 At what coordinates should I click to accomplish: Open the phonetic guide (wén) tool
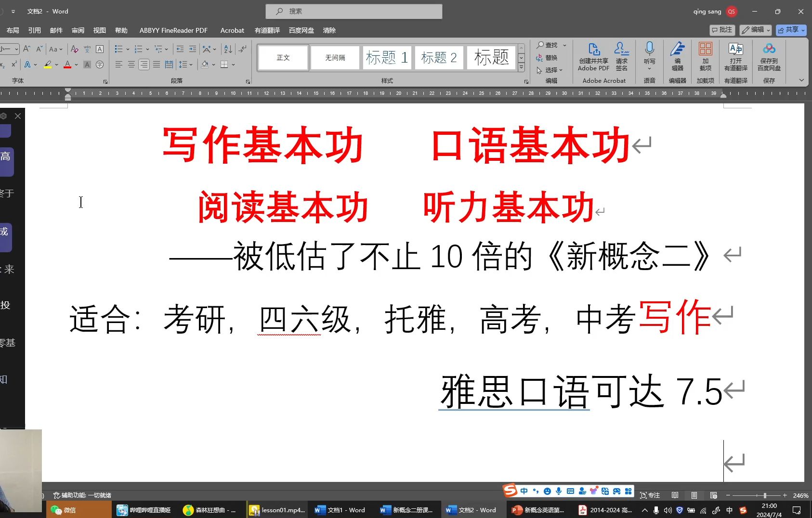[87, 49]
